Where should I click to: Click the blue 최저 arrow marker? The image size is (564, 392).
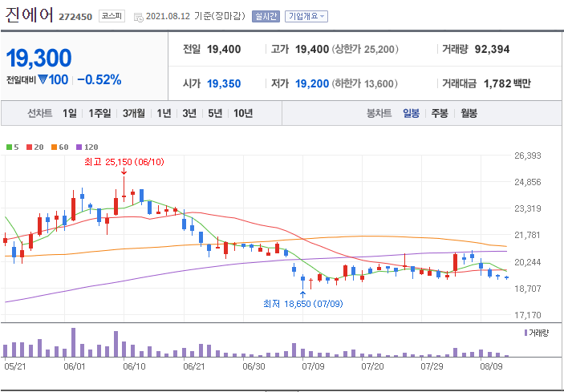[303, 295]
